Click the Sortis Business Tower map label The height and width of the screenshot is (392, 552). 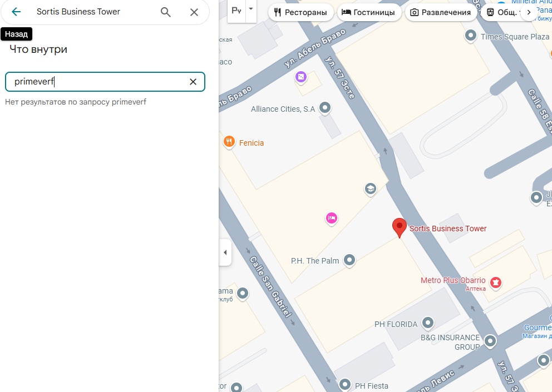point(448,229)
